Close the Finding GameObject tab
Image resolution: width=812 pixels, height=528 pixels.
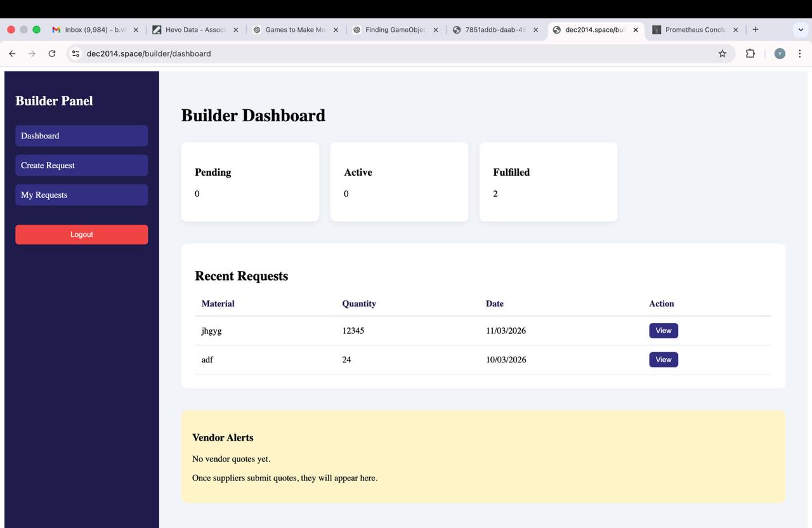click(x=436, y=30)
